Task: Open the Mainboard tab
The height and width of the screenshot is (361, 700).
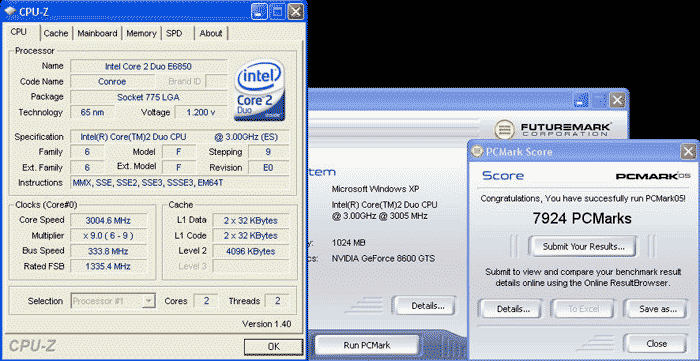Action: (x=97, y=33)
